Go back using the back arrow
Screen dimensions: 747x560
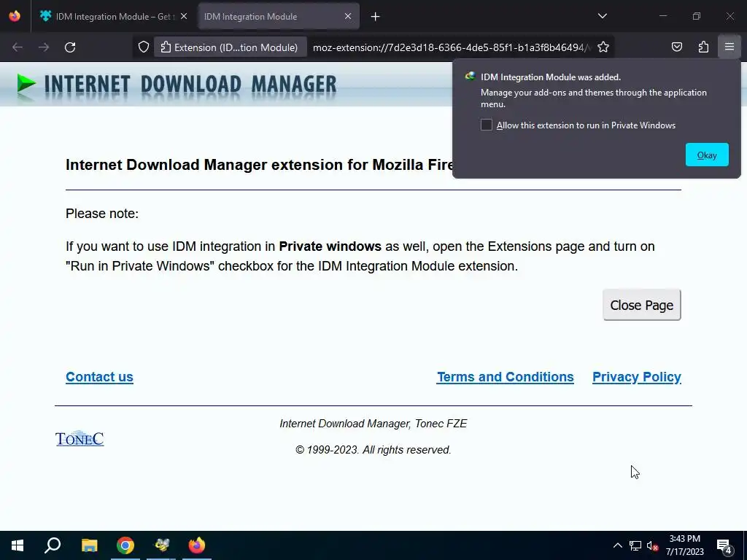tap(18, 47)
